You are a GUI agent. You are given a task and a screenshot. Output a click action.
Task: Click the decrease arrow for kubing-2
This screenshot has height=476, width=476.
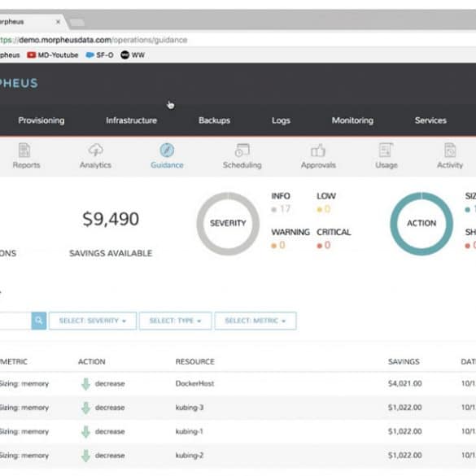tap(86, 456)
